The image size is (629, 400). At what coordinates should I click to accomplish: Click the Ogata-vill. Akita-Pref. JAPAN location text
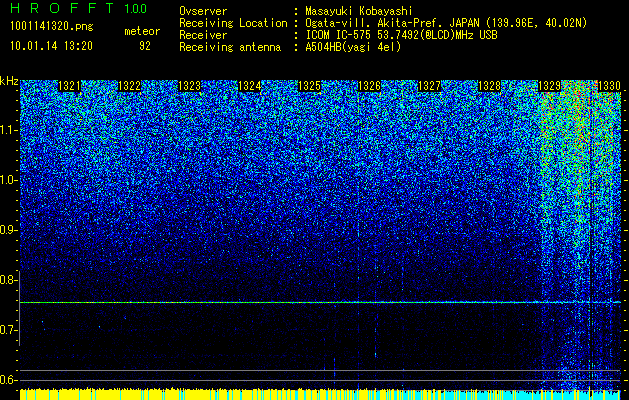click(x=446, y=23)
